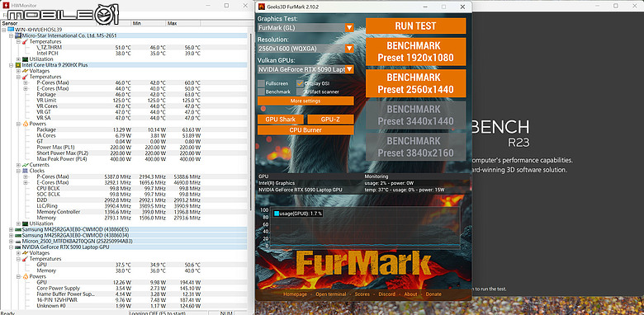Image resolution: width=644 pixels, height=315 pixels.
Task: Click the GPU usage graph area
Action: coord(366,228)
